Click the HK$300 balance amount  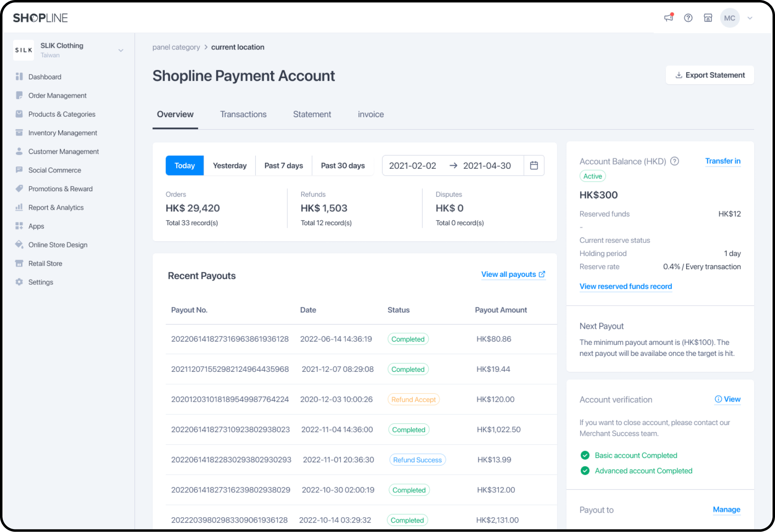pyautogui.click(x=598, y=195)
